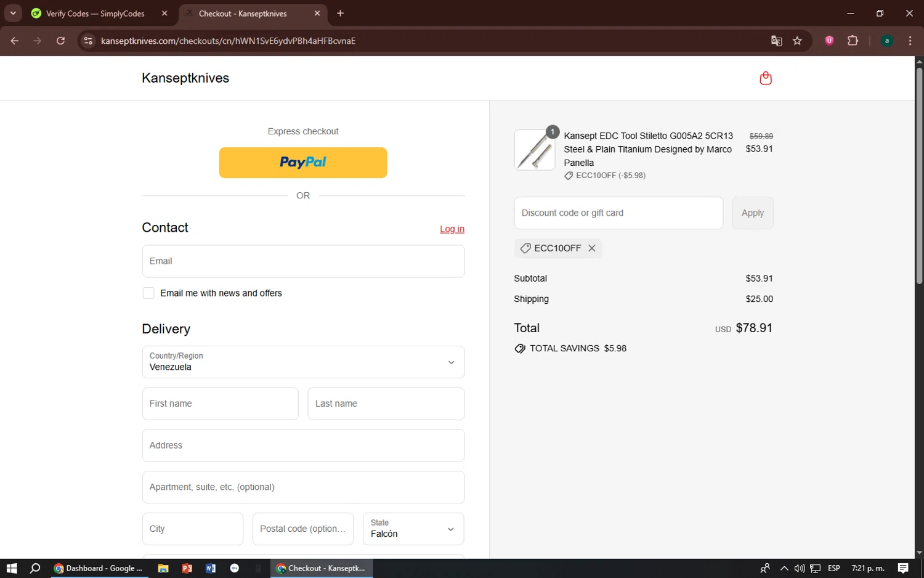Click the Discount code or gift card field
Viewport: 924px width, 578px height.
618,213
